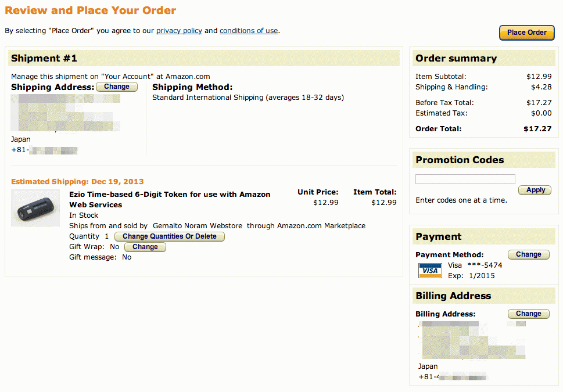Click the Estimated Shipping Dec 19, 2013 text
Viewport: 563px width, 392px height.
77,182
